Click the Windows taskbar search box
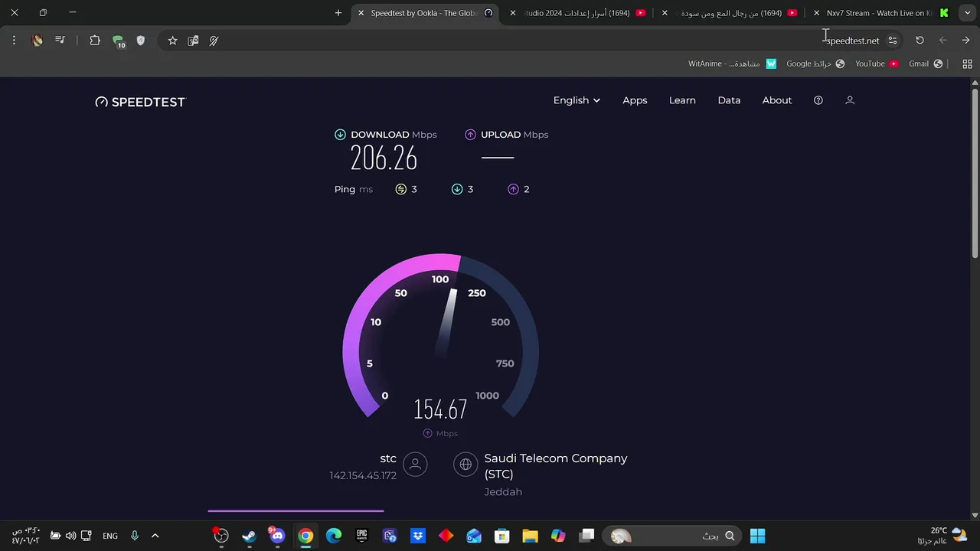The width and height of the screenshot is (980, 551). (672, 536)
